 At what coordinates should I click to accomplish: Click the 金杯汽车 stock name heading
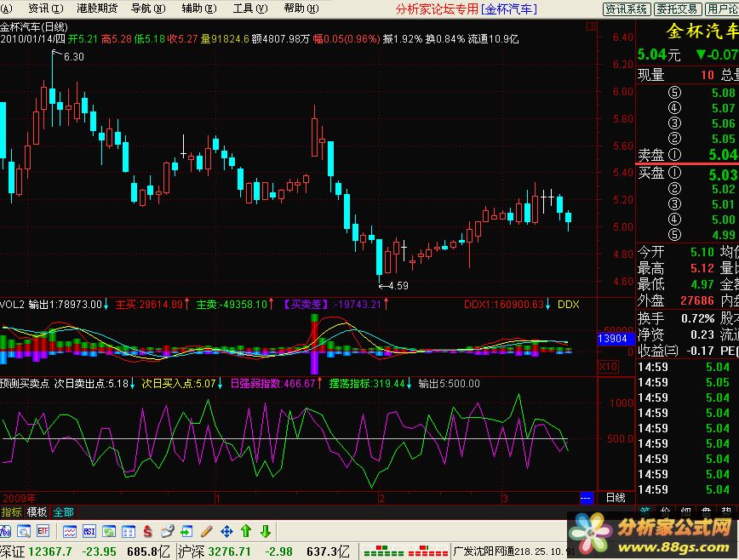click(702, 31)
